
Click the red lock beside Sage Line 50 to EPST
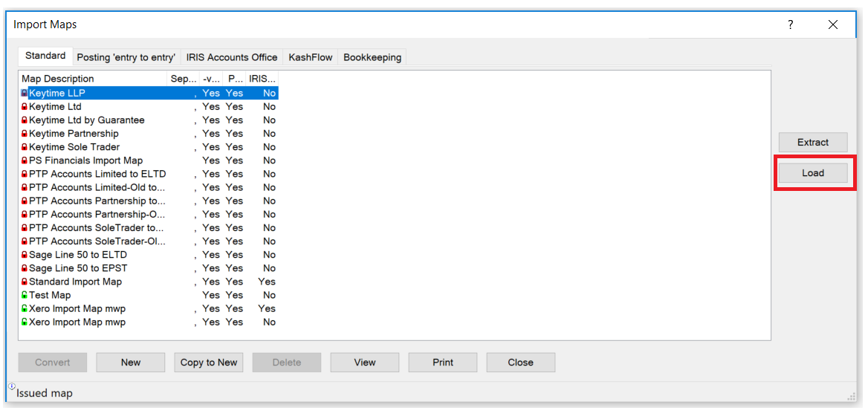coord(25,268)
